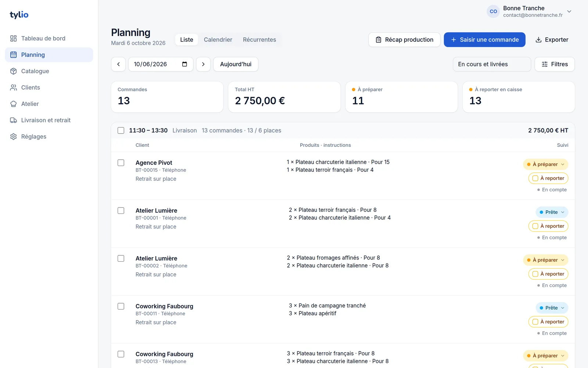Jump to Aujourd'hui
The height and width of the screenshot is (368, 588).
[x=236, y=64]
